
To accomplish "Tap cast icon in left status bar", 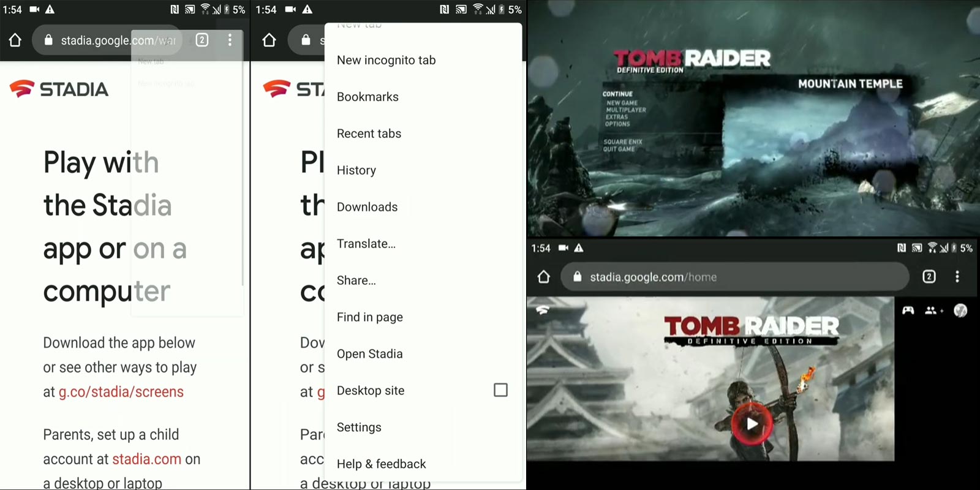I will (x=190, y=9).
